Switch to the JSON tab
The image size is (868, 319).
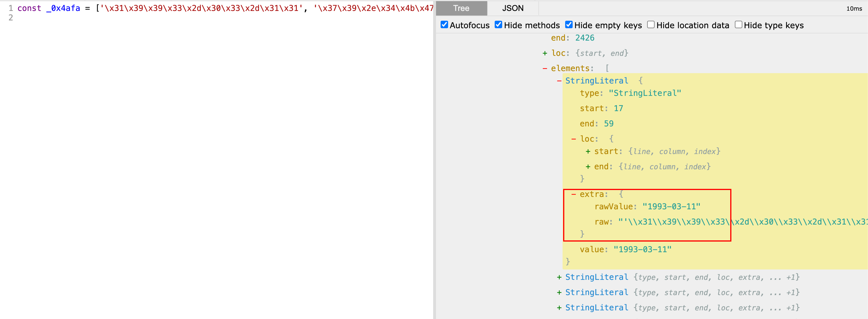click(x=513, y=8)
